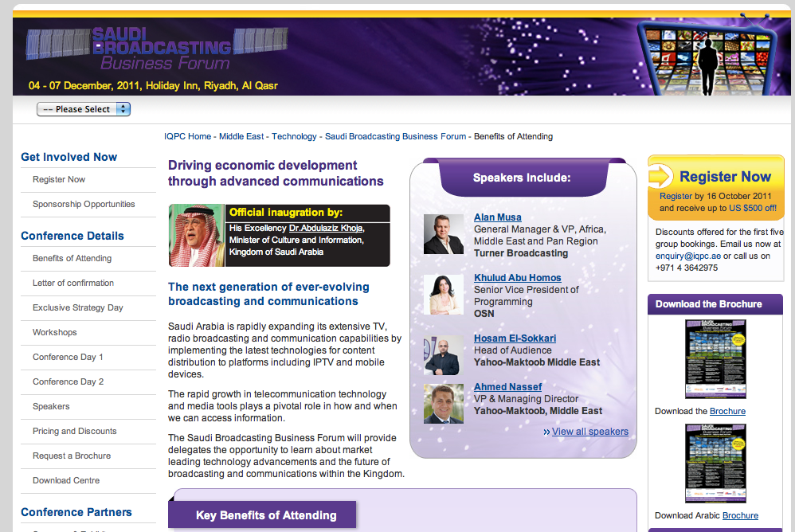Click Khulud Abu Homos photo
Screen dimensions: 795x532
444,295
